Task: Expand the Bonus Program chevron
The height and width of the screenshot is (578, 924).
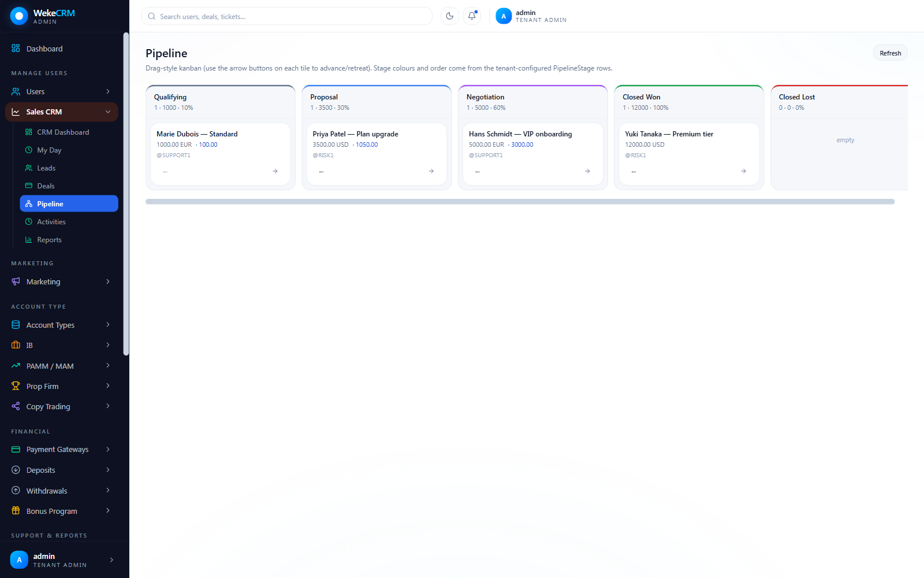Action: [x=108, y=511]
